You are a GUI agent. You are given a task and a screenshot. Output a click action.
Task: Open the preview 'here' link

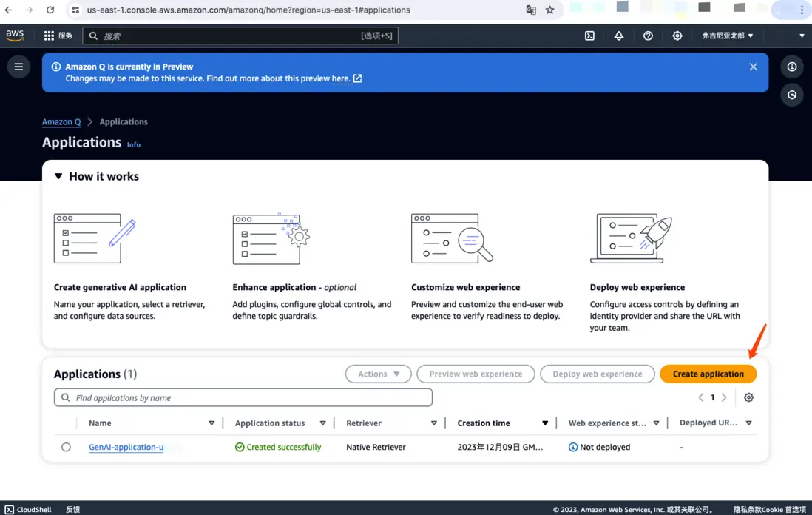(346, 78)
